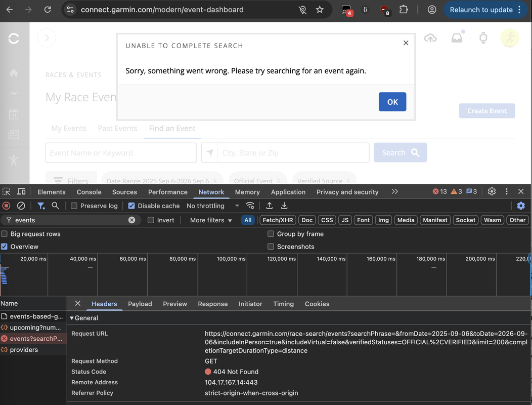Screen dimensions: 532x405
Task: Enable the Screenshots checkbox
Action: [271, 247]
